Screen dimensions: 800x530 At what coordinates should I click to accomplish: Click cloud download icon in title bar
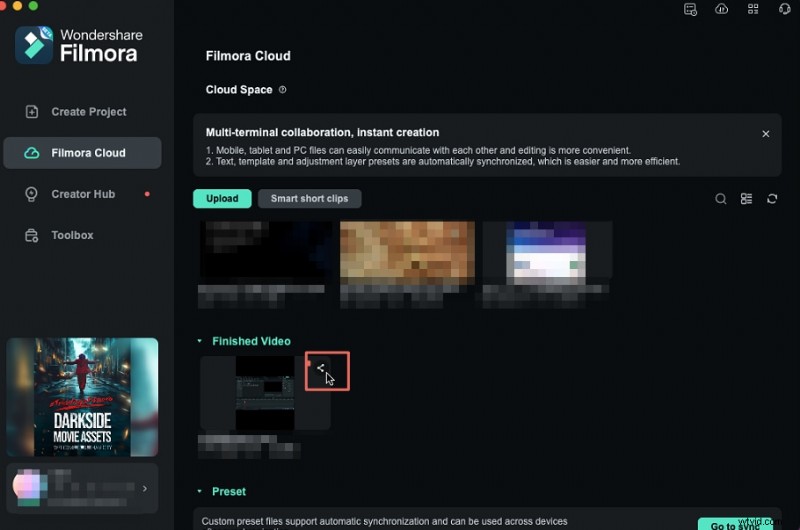[721, 9]
